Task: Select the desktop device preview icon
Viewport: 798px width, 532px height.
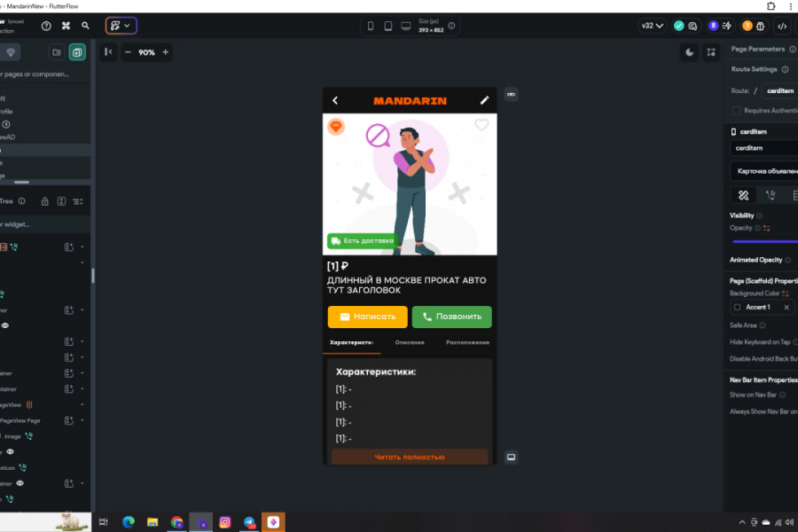Action: [x=405, y=26]
